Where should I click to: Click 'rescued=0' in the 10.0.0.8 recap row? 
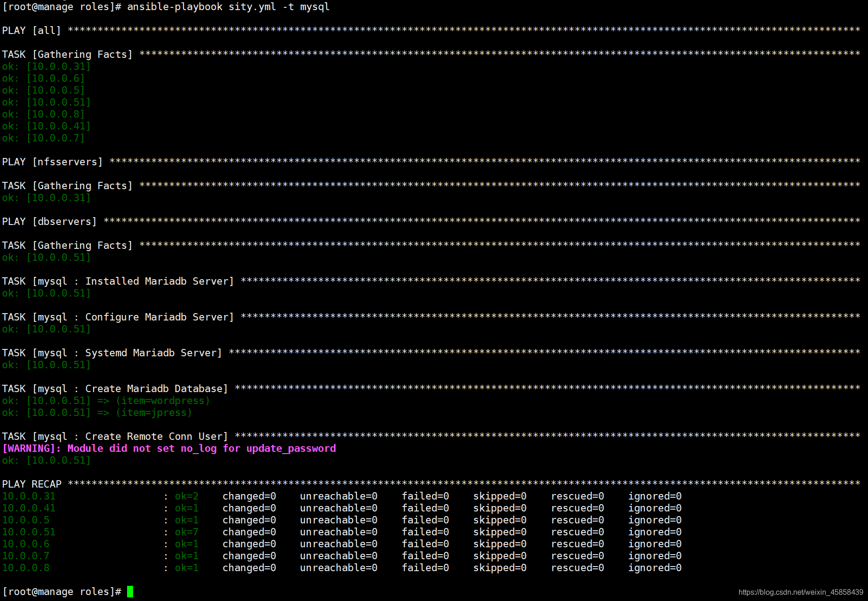pyautogui.click(x=577, y=567)
